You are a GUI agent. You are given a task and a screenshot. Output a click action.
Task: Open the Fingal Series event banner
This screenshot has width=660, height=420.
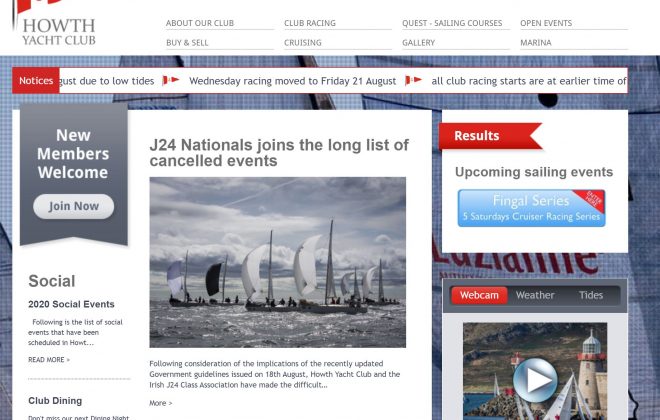tap(531, 208)
